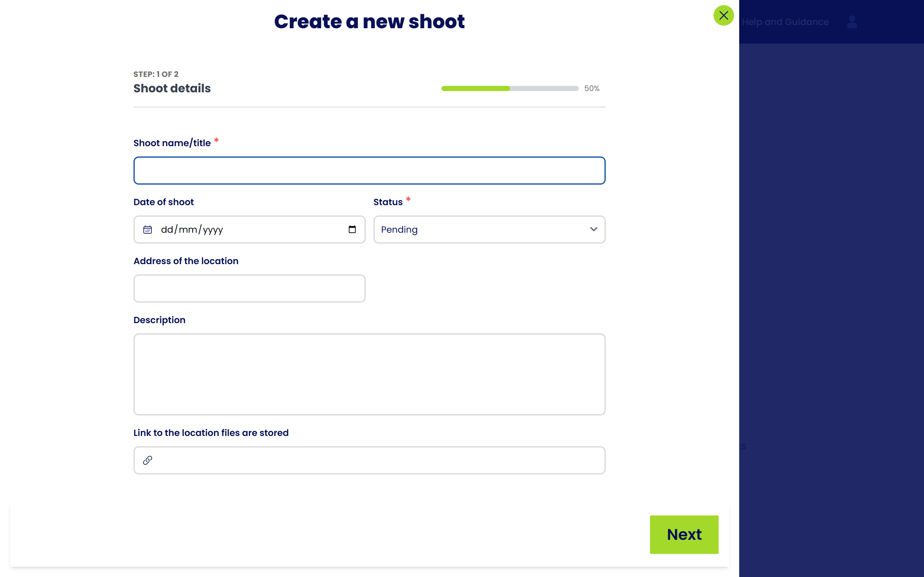Expand the date field's native picker control
This screenshot has height=577, width=924.
coord(351,229)
